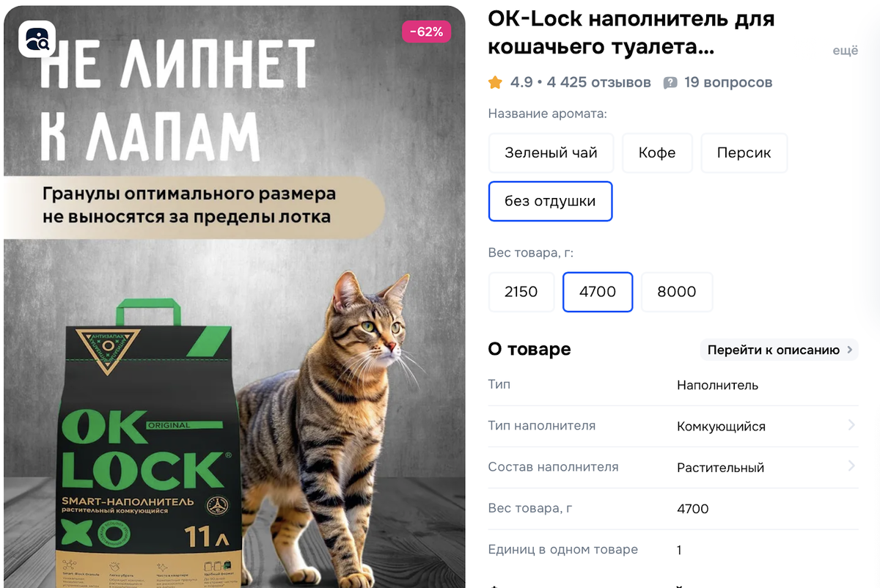Expand the title with ещё

(845, 51)
